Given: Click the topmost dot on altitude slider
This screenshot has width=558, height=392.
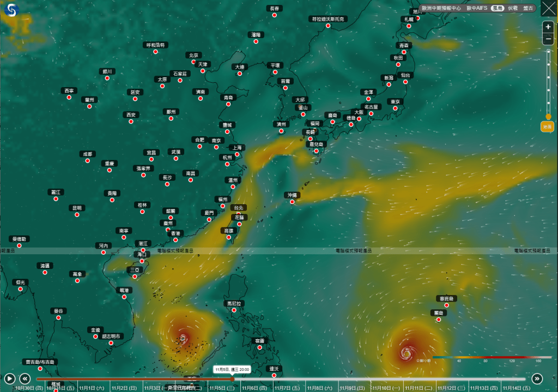Looking at the screenshot, I should click(548, 51).
